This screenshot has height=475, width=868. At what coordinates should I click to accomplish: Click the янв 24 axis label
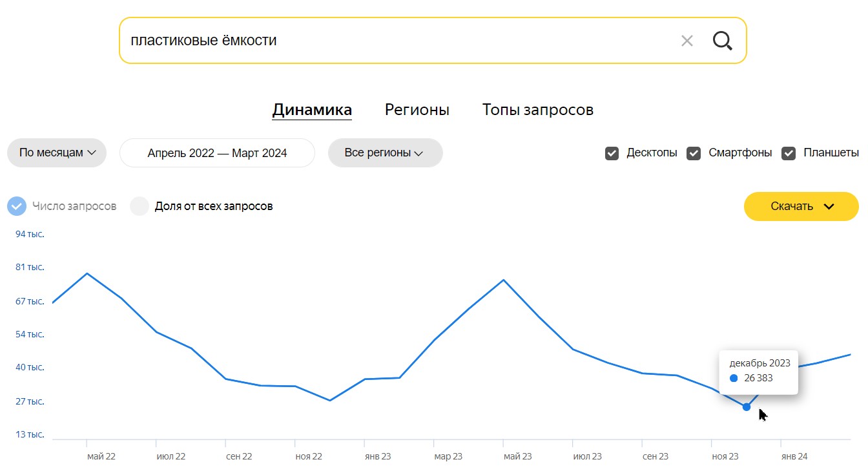794,456
